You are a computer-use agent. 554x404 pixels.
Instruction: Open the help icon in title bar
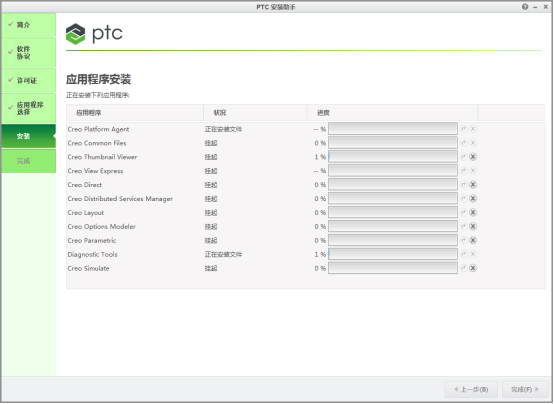coord(525,7)
